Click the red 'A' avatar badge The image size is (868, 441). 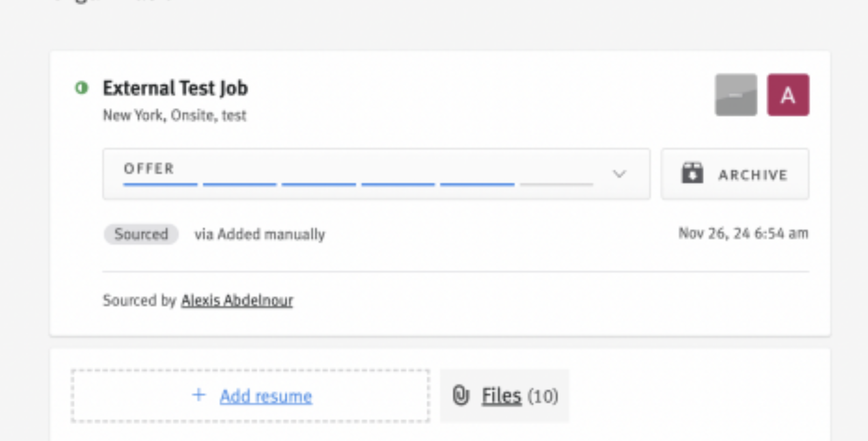point(788,95)
